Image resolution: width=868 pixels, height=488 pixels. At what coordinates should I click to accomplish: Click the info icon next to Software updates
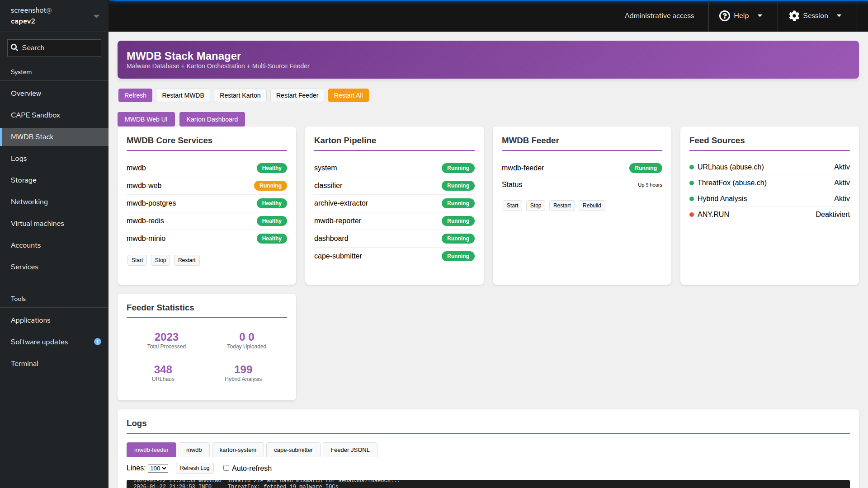(x=97, y=342)
